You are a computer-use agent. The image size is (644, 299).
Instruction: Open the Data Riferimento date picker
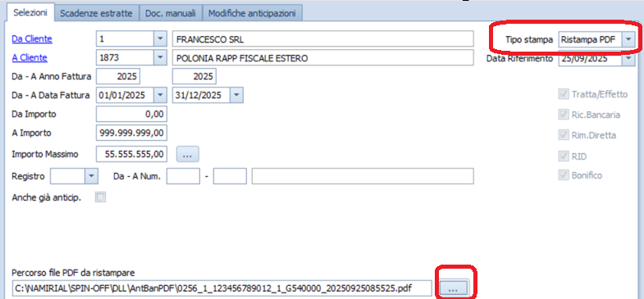point(628,59)
